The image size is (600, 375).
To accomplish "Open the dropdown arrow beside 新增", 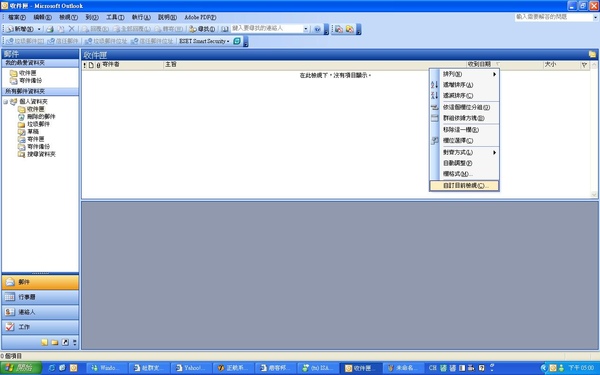I will tap(39, 29).
